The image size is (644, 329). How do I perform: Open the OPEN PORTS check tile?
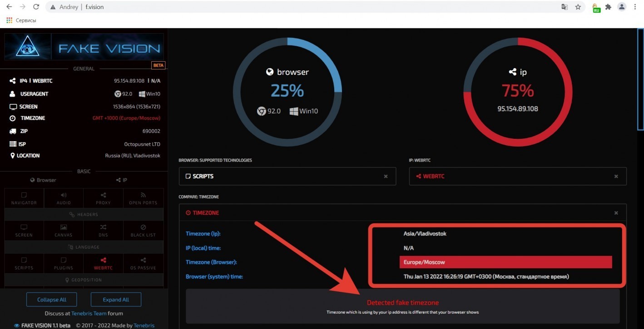click(143, 199)
